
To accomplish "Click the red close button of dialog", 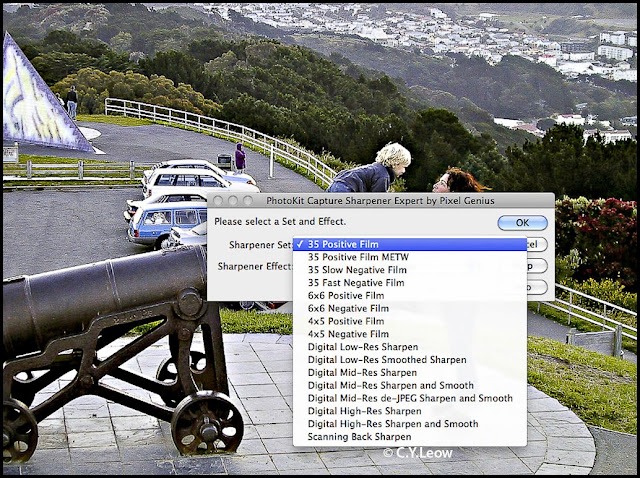I will (x=218, y=200).
